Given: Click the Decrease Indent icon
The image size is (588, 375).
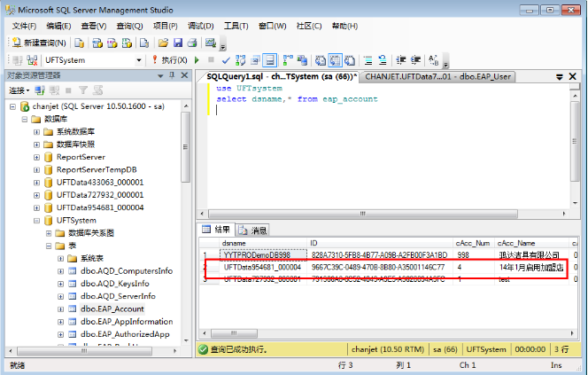Looking at the screenshot, I should [401, 60].
